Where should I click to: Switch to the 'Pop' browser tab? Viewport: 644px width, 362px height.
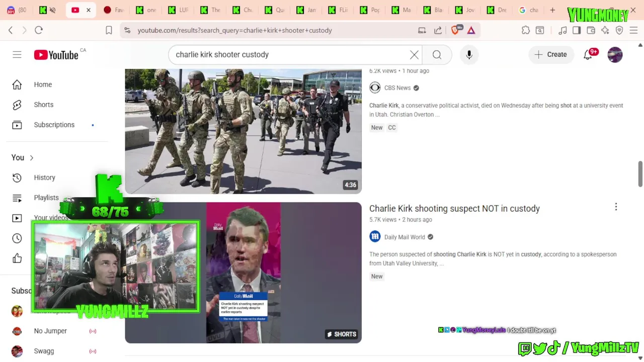tap(369, 10)
